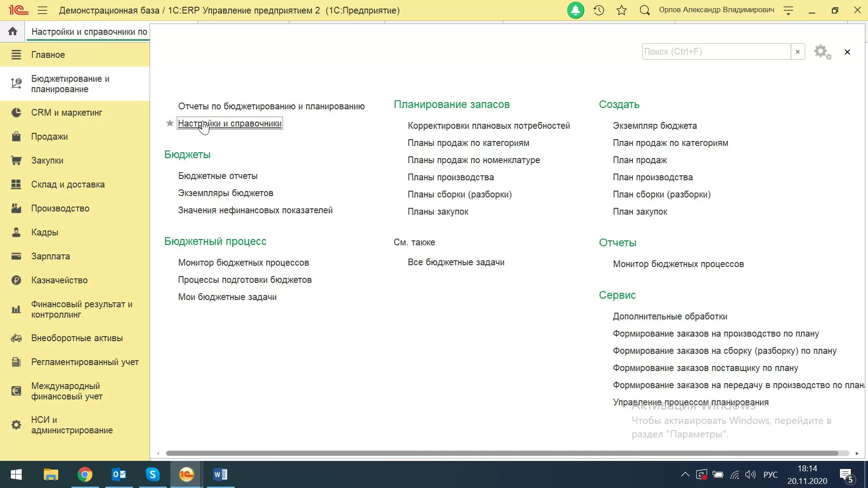The height and width of the screenshot is (488, 868).
Task: Open the history clock icon
Action: pyautogui.click(x=599, y=10)
